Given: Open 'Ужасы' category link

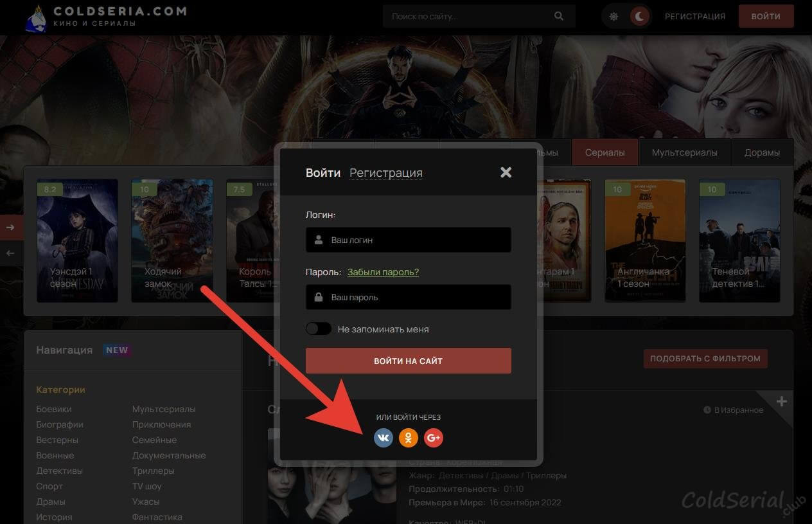Looking at the screenshot, I should click(146, 501).
